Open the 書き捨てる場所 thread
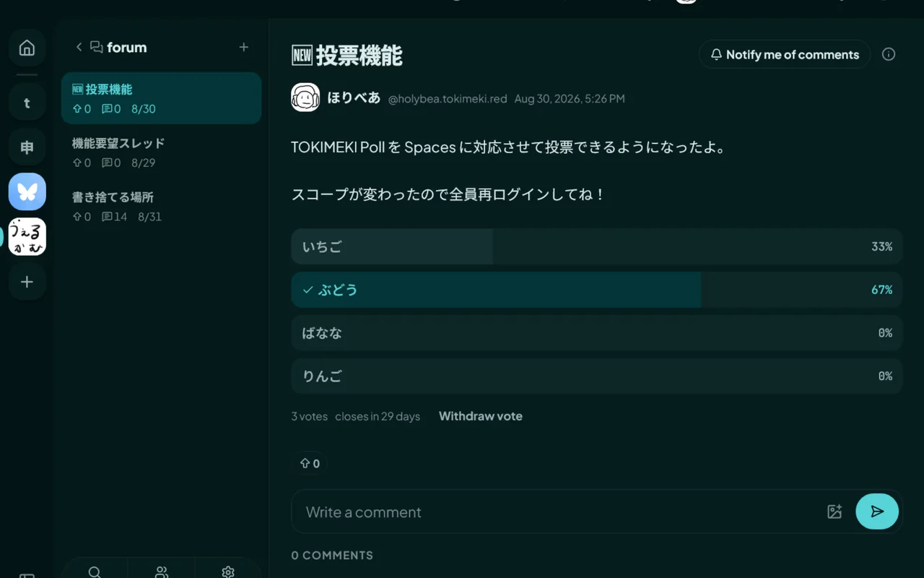This screenshot has height=578, width=924. (x=161, y=206)
